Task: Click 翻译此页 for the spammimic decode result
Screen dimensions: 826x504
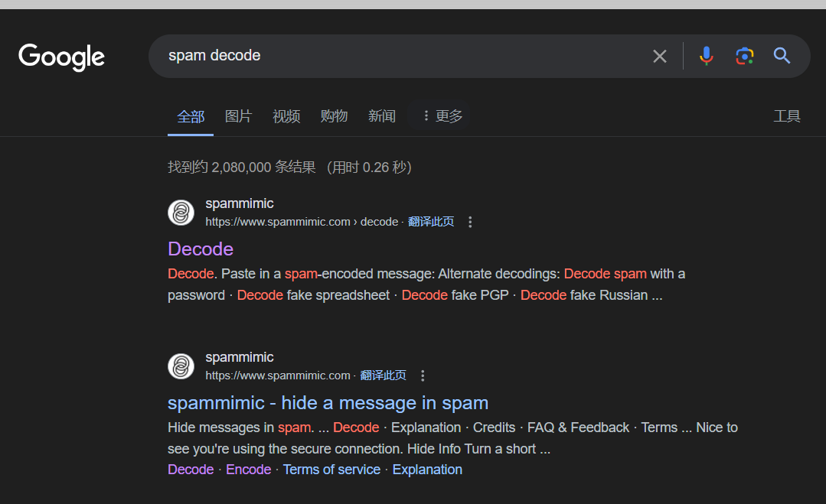Action: click(x=431, y=222)
